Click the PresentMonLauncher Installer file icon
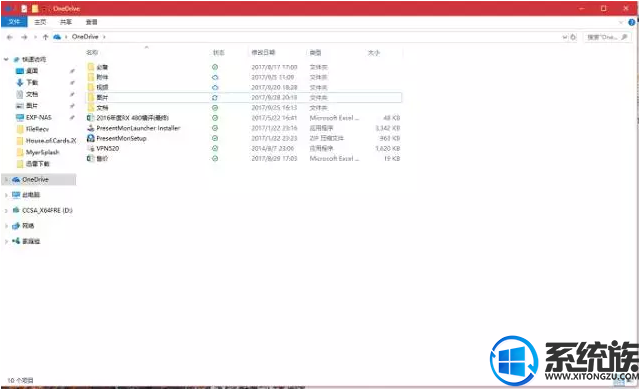 tap(90, 128)
